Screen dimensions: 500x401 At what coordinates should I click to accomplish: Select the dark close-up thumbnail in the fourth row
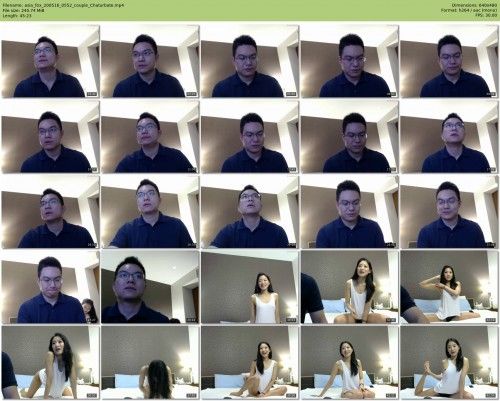[150, 287]
